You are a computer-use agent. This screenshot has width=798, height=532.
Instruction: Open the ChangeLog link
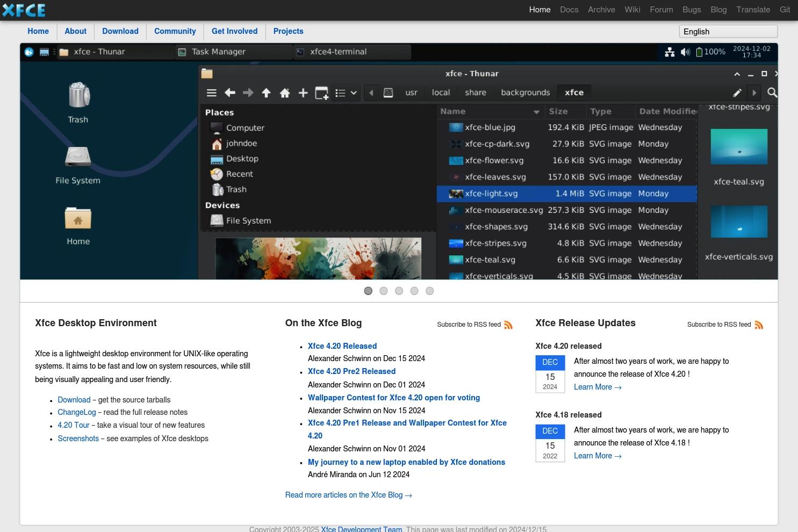pos(77,412)
